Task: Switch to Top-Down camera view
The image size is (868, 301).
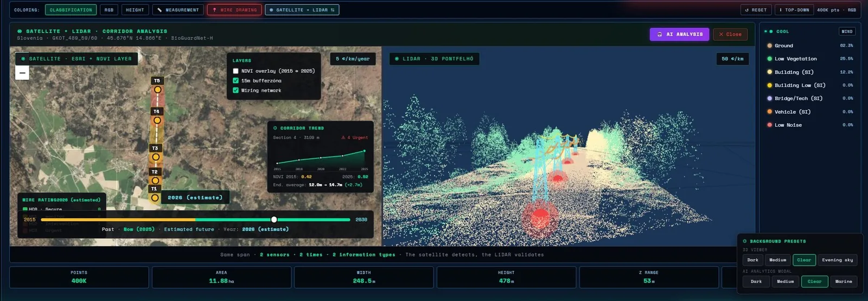Action: pos(794,10)
